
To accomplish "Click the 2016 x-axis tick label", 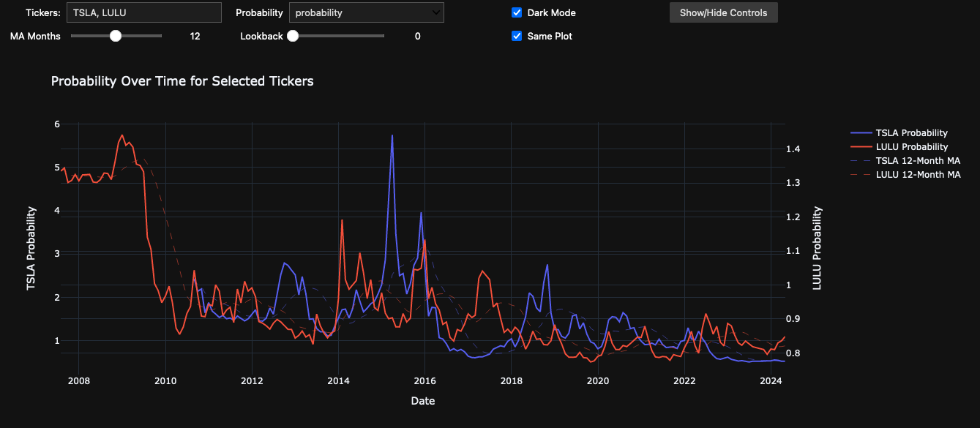I will (x=424, y=380).
